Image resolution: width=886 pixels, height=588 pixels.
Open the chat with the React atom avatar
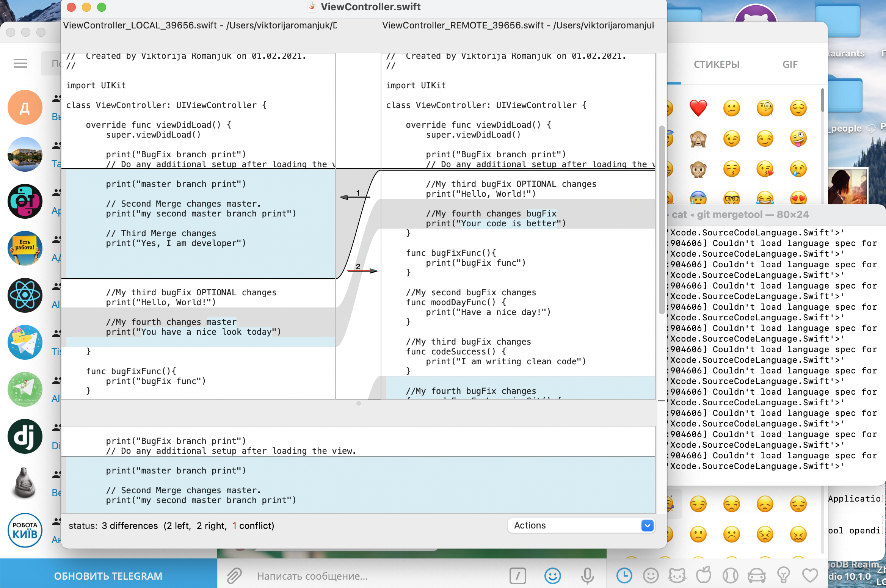tap(25, 295)
